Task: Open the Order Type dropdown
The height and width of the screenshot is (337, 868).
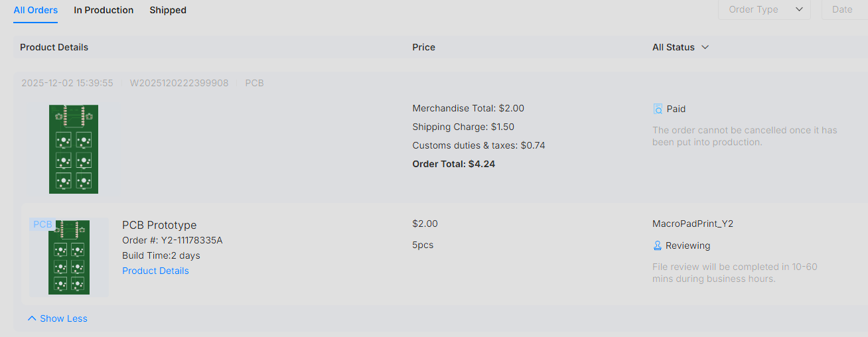Action: pos(764,9)
